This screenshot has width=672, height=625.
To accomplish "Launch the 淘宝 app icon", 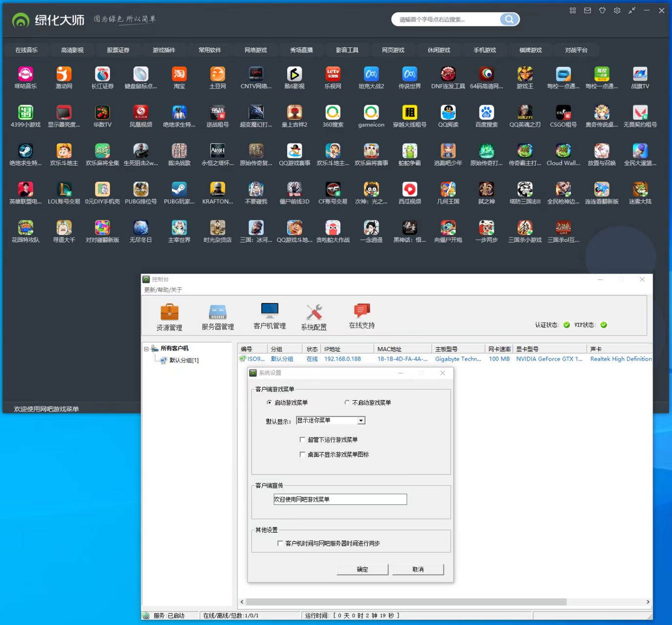I will coord(179,74).
